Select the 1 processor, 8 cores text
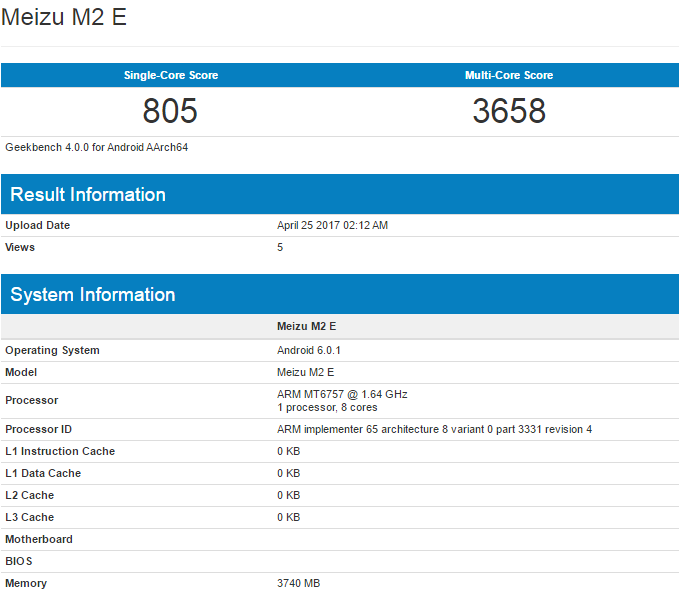This screenshot has width=679, height=599. 327,408
